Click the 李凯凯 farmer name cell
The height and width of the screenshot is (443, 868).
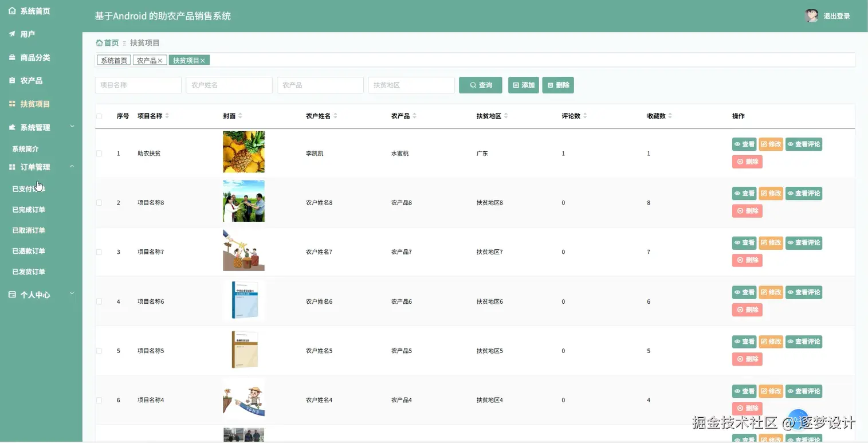click(x=315, y=154)
